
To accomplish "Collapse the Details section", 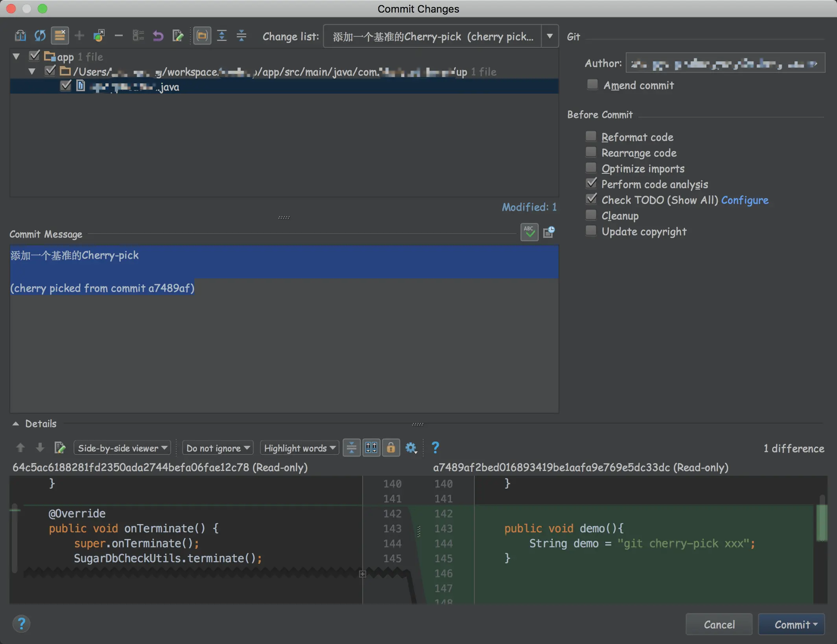I will click(16, 424).
